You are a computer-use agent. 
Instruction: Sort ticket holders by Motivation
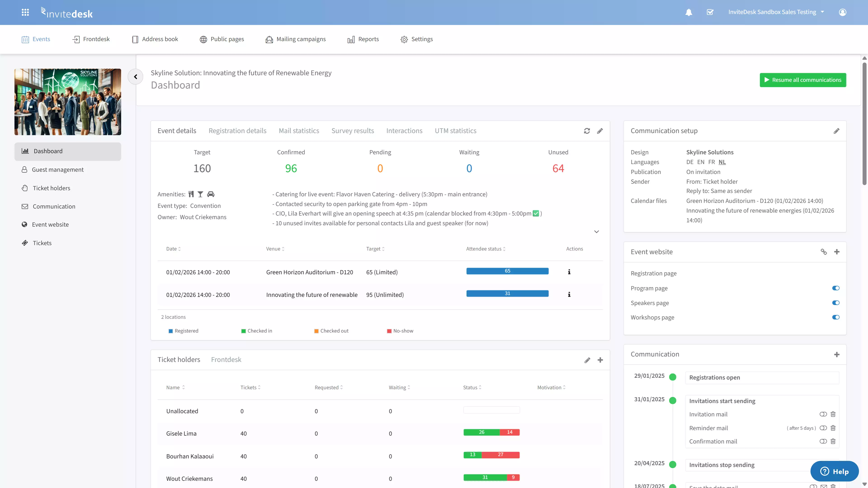coord(551,388)
